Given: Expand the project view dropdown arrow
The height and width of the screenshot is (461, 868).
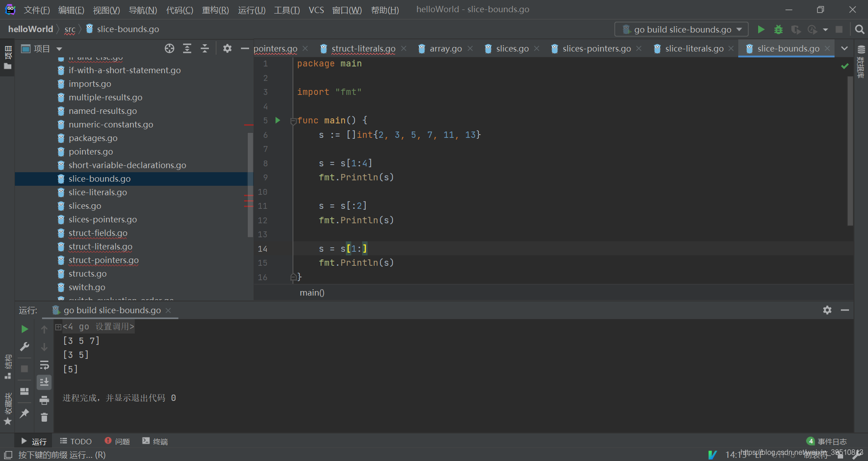Looking at the screenshot, I should click(59, 49).
